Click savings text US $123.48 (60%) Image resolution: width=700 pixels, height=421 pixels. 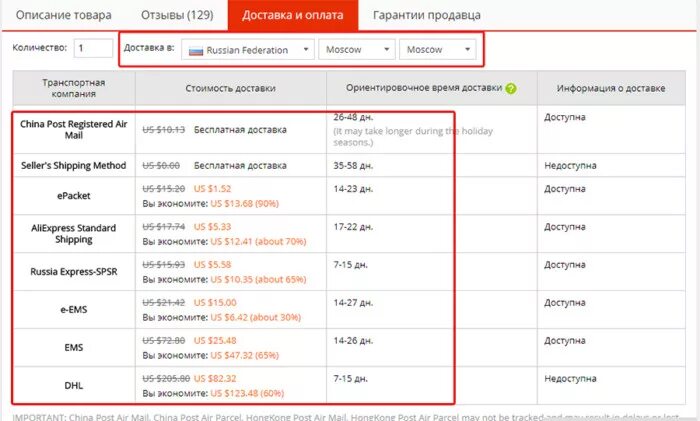click(x=247, y=393)
